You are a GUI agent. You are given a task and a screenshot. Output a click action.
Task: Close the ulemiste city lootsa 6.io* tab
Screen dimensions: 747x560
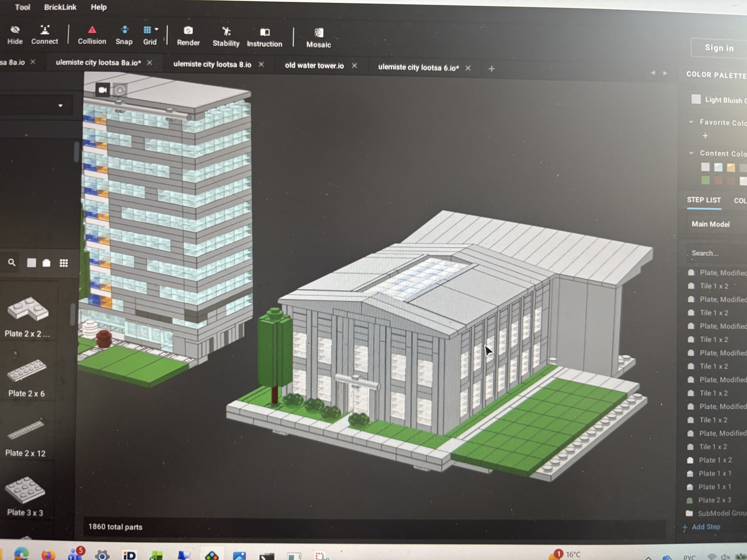click(x=468, y=68)
